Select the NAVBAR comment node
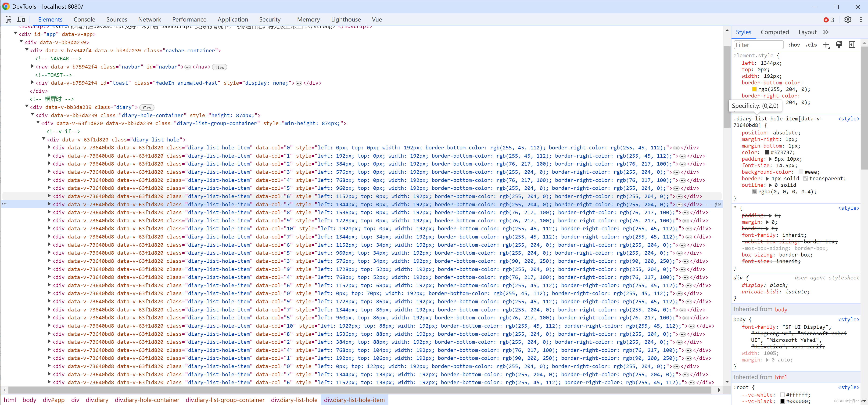This screenshot has height=405, width=868. [x=58, y=59]
